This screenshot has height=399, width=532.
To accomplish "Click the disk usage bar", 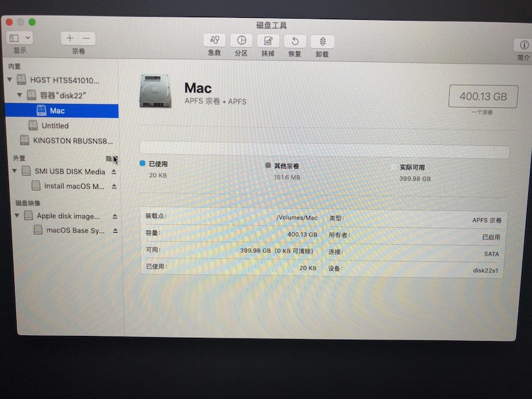I will pyautogui.click(x=324, y=150).
